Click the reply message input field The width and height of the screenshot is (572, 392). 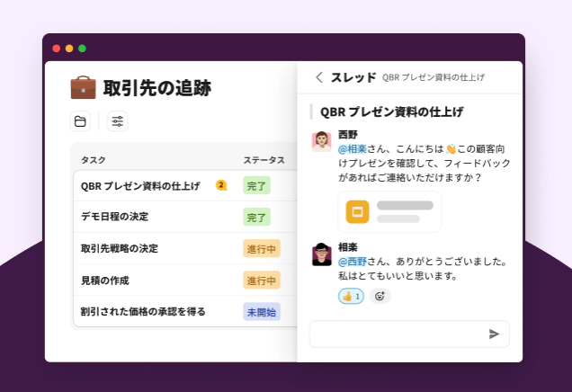point(396,334)
